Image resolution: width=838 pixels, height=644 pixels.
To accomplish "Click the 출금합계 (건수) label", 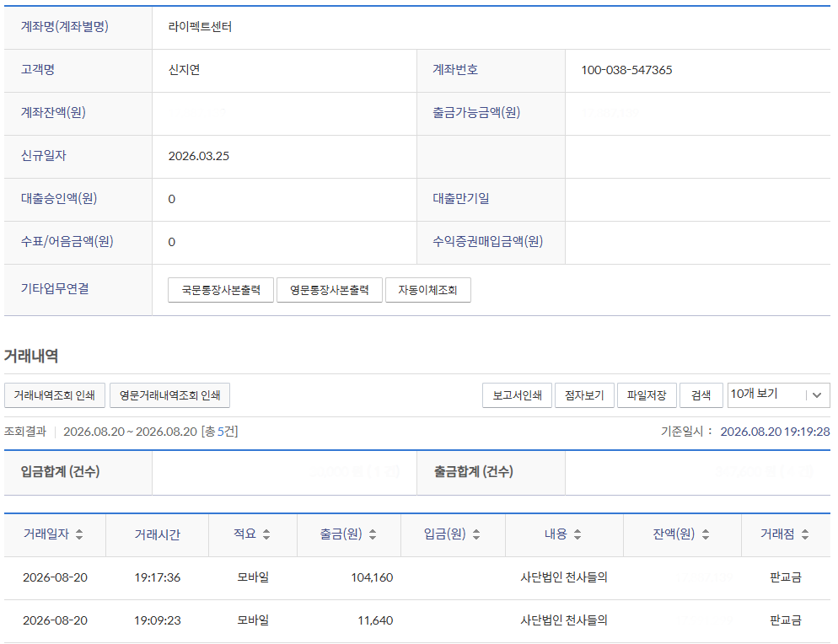I will tap(474, 471).
